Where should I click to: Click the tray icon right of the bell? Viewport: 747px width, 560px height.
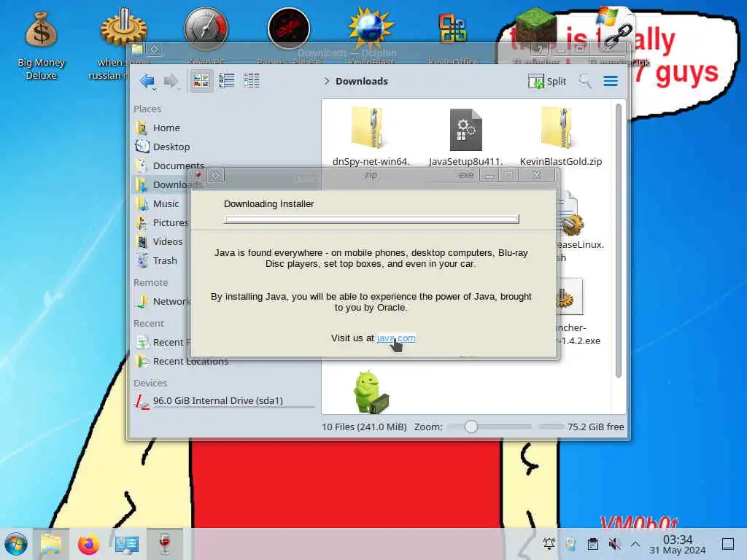(x=570, y=544)
